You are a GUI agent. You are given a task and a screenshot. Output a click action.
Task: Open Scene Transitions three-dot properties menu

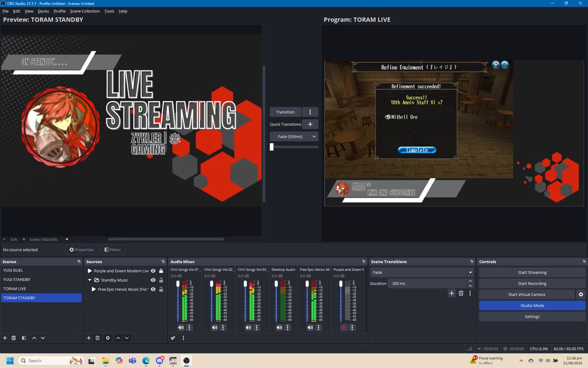pyautogui.click(x=470, y=293)
